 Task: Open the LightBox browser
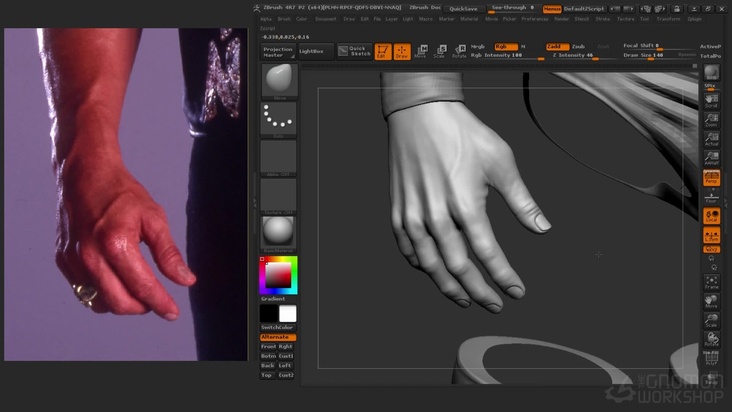(x=316, y=51)
